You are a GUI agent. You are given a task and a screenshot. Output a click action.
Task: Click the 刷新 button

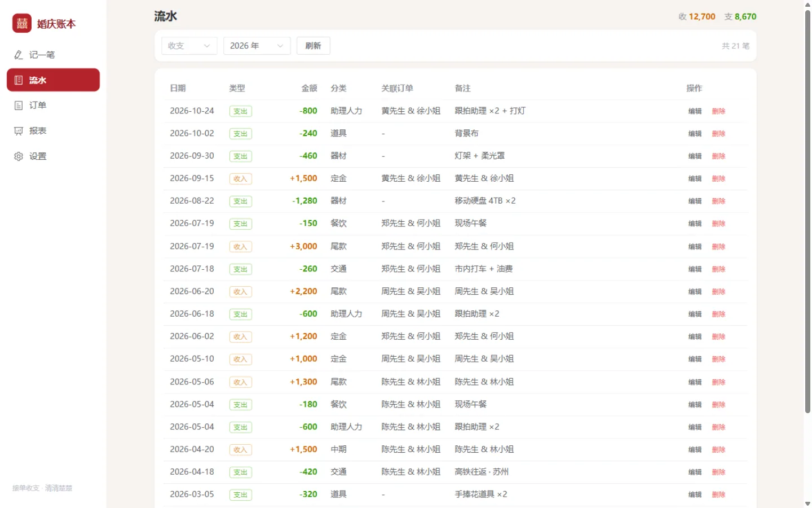(314, 46)
